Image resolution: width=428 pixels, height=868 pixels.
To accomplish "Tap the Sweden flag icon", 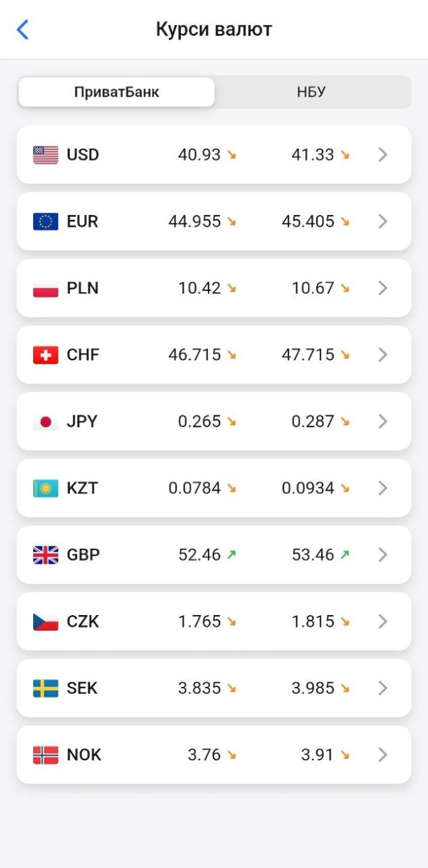I will coord(46,688).
